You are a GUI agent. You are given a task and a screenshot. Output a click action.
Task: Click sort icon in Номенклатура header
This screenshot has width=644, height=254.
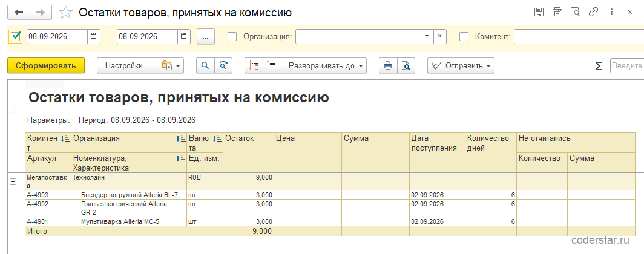tap(180, 159)
